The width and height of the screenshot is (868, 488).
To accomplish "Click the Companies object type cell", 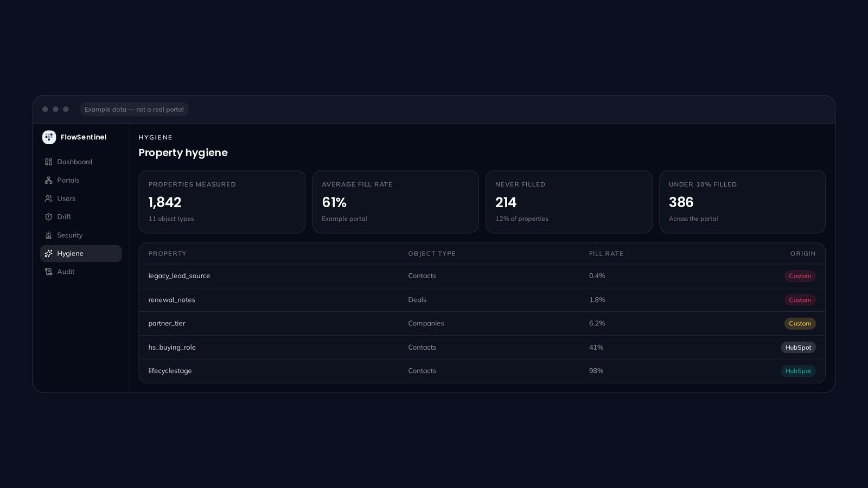I will pos(426,323).
